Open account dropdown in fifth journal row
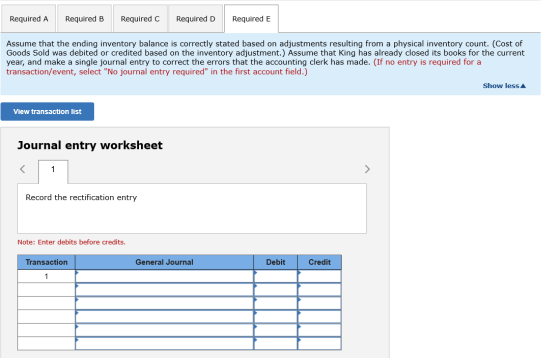Screen dimensions: 560x360 (164, 330)
